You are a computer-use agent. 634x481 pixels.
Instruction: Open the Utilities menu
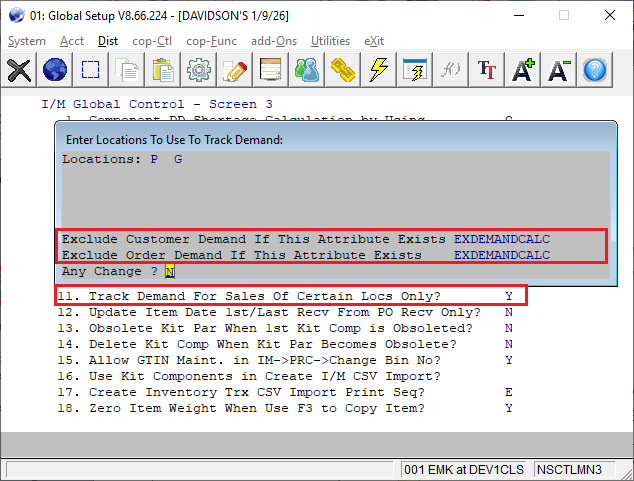coord(330,40)
